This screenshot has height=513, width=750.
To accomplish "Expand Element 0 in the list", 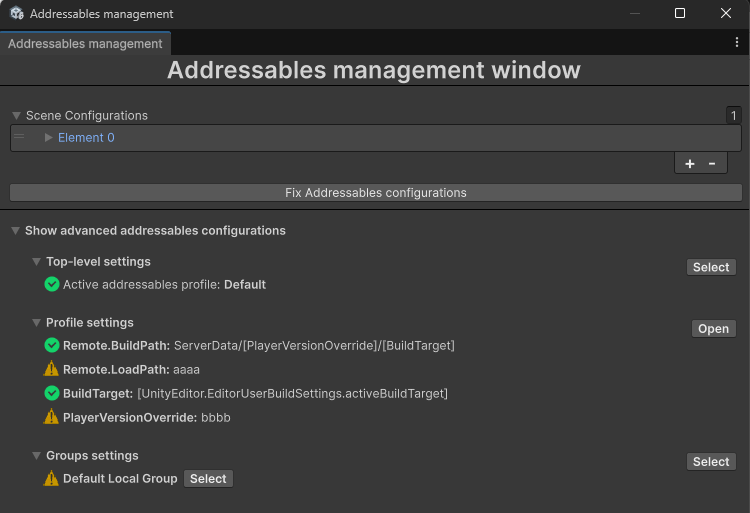I will (x=48, y=138).
